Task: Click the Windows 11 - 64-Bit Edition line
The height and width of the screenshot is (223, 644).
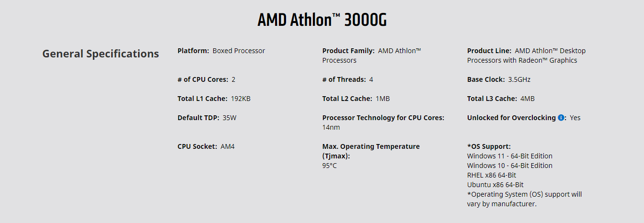Action: coord(510,156)
